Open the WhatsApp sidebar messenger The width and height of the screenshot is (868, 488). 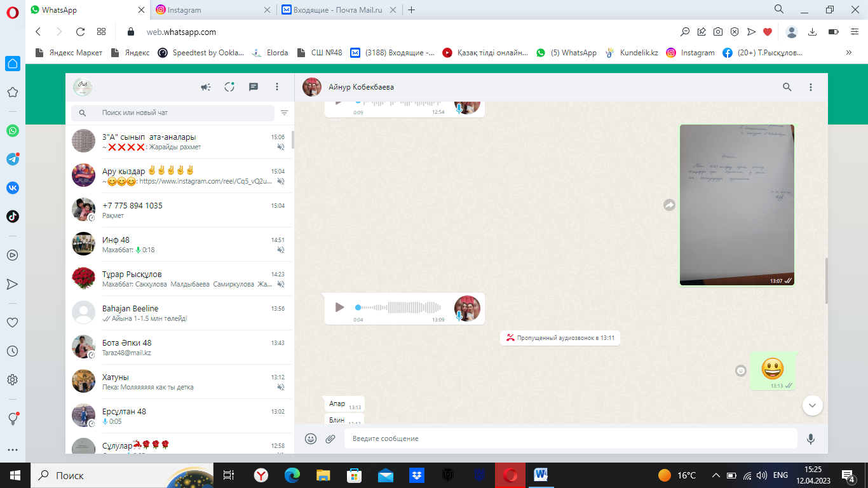pos(13,130)
